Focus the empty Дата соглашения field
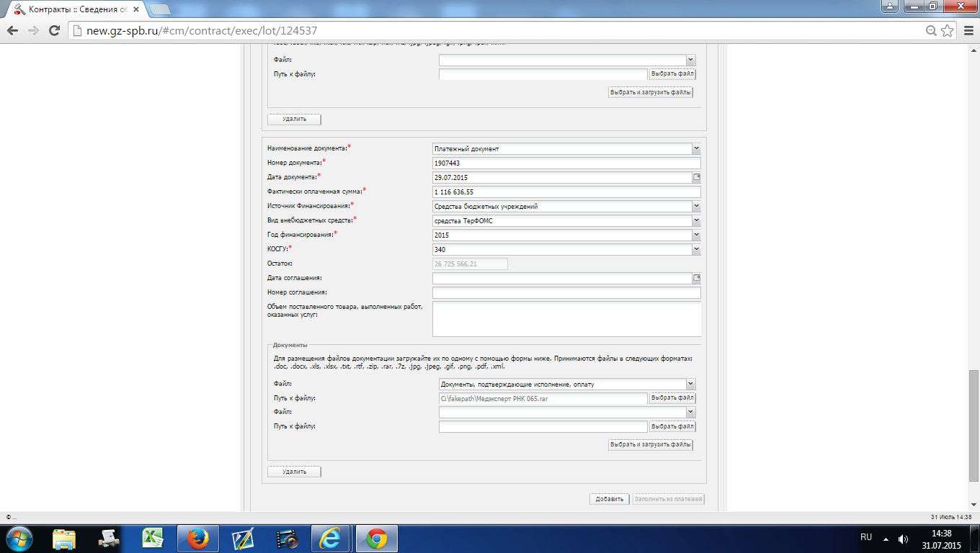 click(562, 278)
